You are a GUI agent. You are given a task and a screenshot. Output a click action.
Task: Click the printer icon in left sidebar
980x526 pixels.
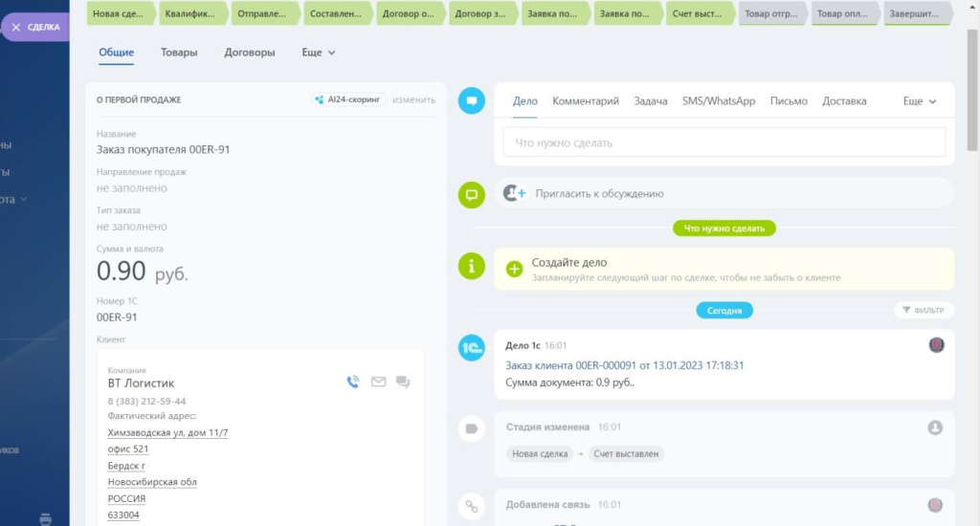[46, 518]
